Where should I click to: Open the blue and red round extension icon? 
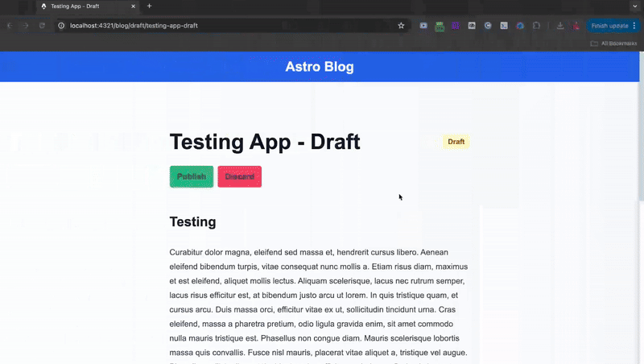520,26
